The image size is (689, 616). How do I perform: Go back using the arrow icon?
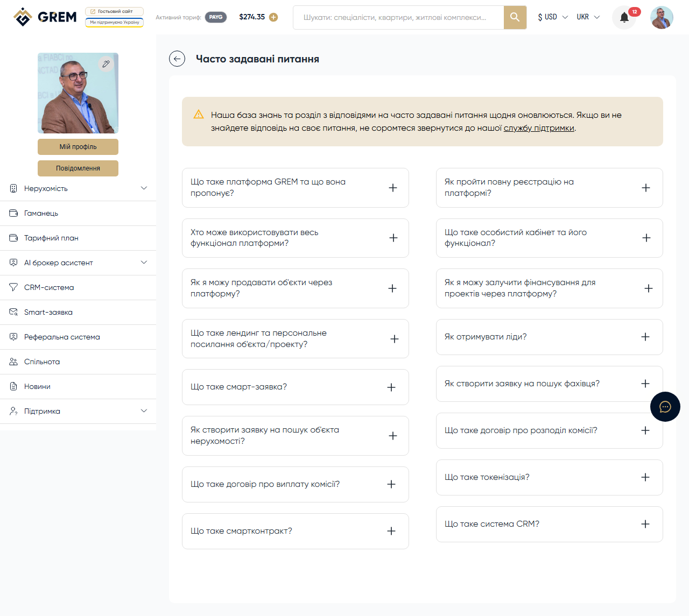[x=177, y=59]
